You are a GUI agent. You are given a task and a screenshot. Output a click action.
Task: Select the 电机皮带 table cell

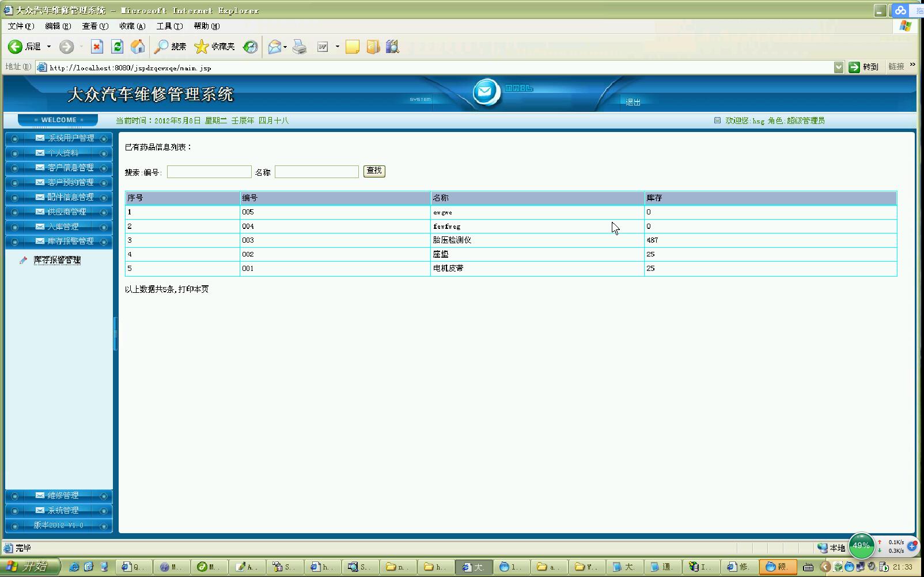tap(537, 269)
